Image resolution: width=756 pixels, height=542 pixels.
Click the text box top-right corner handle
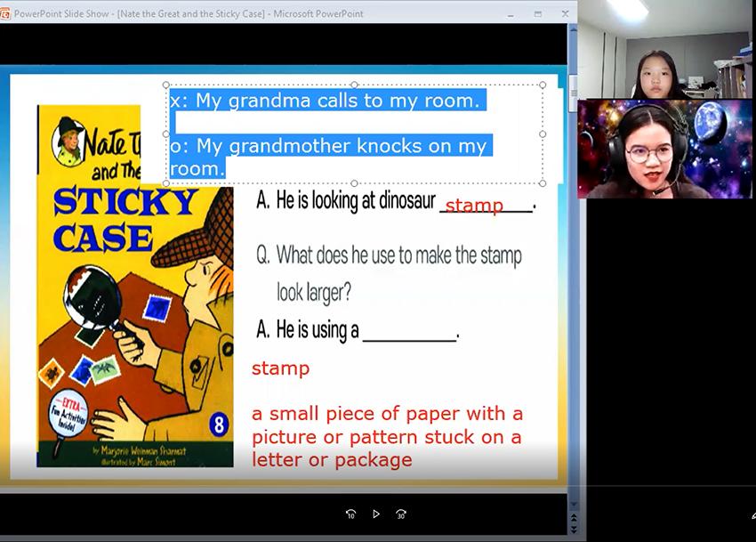tap(543, 85)
